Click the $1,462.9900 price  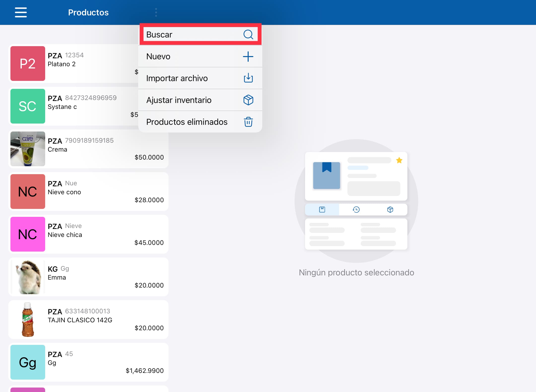(145, 371)
